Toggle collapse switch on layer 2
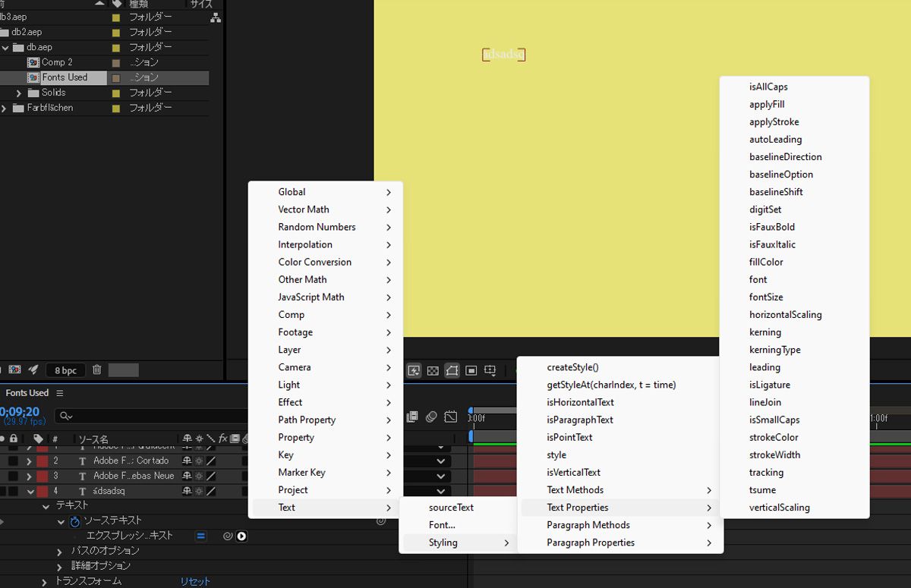The height and width of the screenshot is (588, 911). (199, 461)
